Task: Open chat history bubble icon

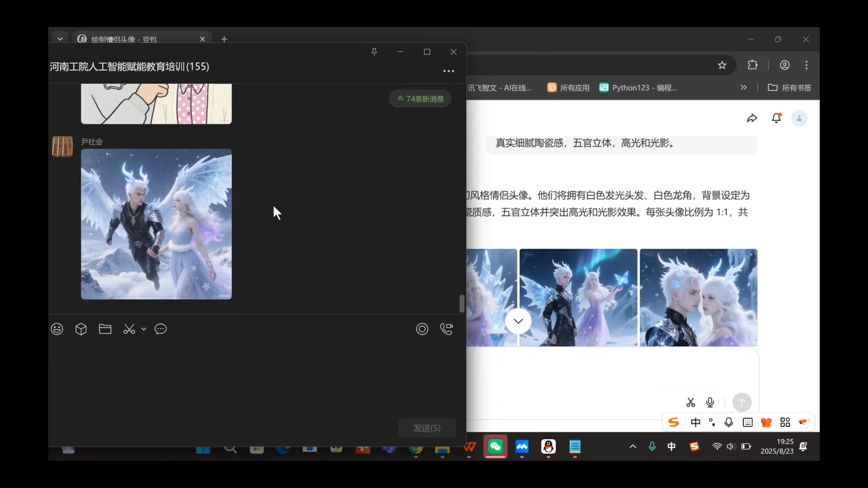Action: point(160,329)
